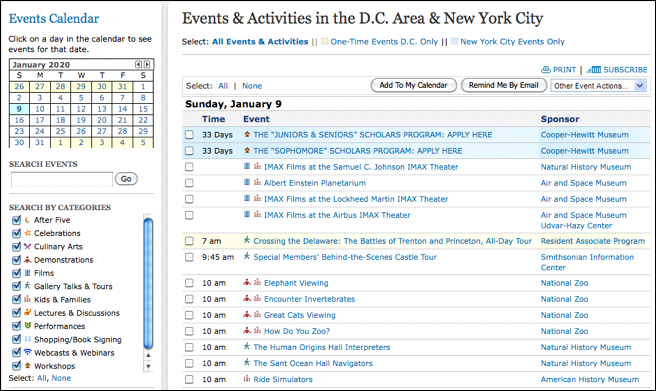Click Kids & Families category icon
Image resolution: width=656 pixels, height=391 pixels.
point(28,299)
